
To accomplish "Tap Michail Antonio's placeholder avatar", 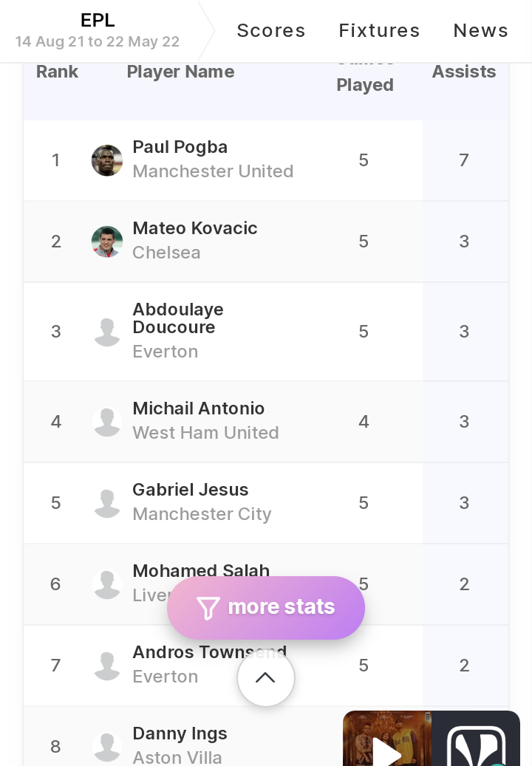I will (x=106, y=422).
